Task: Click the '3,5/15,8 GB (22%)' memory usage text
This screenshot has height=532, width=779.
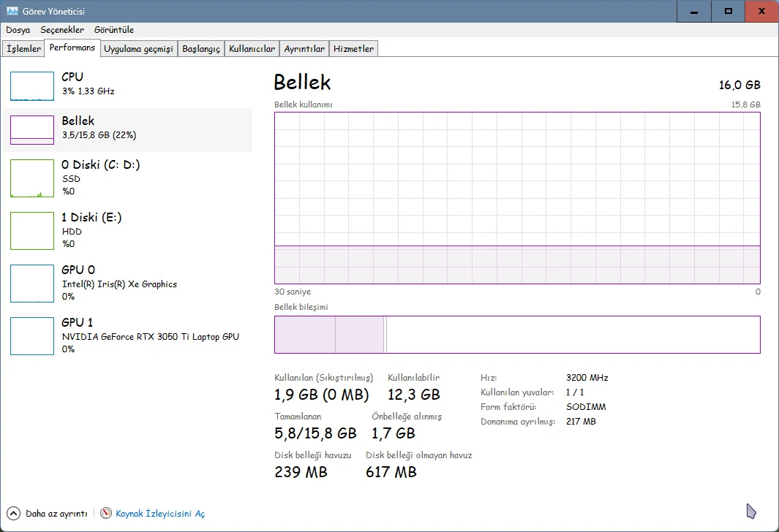Action: point(99,135)
